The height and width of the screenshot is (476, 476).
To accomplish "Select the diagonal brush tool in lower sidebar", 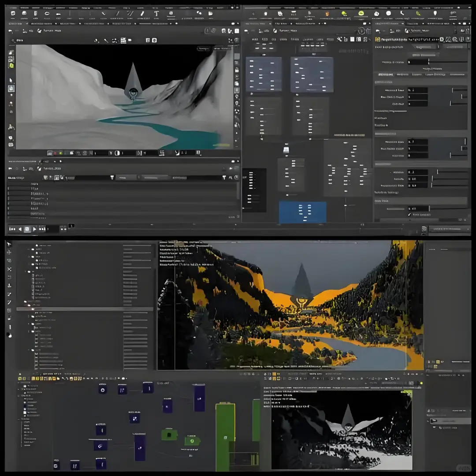I will 9,302.
